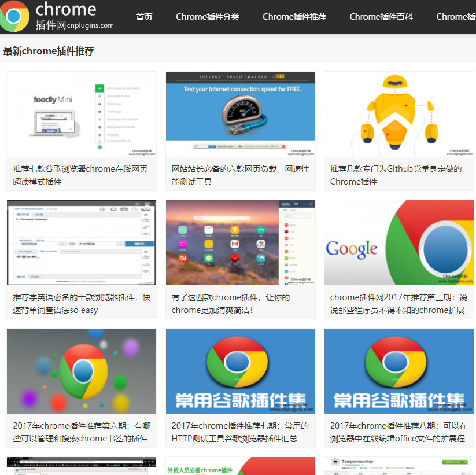Open the feedly Mini article thumbnail
Screen dimensions: 476x475
pyautogui.click(x=82, y=114)
